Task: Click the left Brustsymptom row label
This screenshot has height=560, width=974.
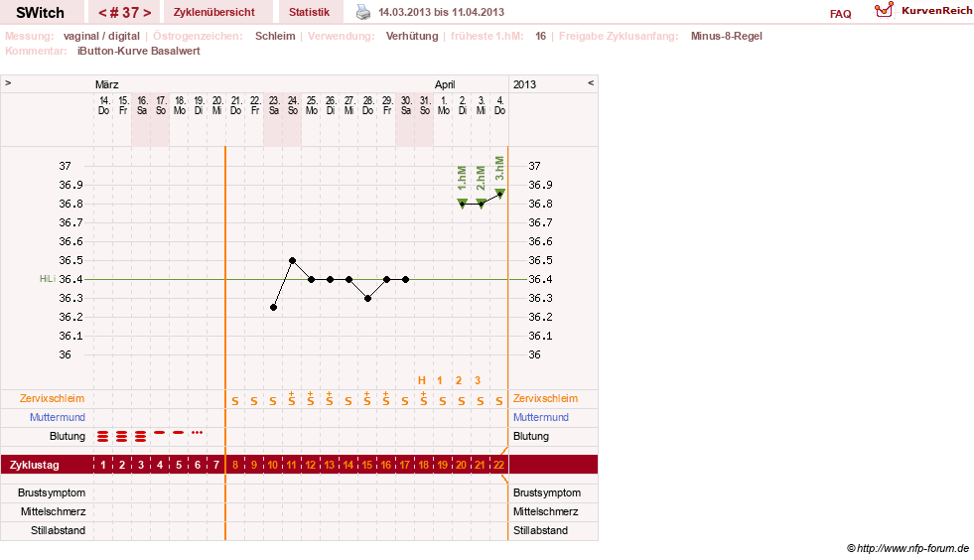Action: tap(52, 492)
